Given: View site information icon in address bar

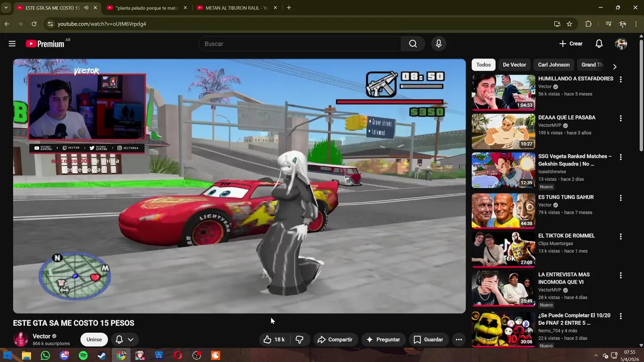Looking at the screenshot, I should coord(49,24).
